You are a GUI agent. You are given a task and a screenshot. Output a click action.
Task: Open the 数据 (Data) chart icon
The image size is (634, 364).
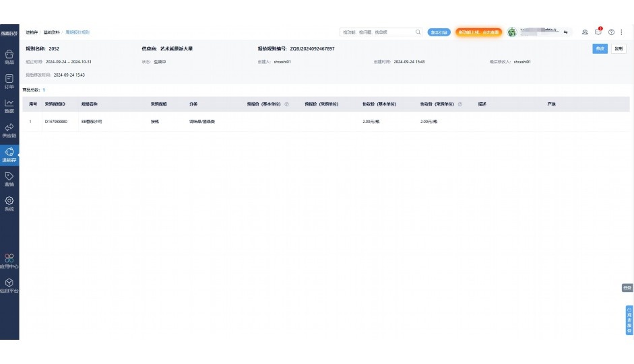[x=9, y=105]
